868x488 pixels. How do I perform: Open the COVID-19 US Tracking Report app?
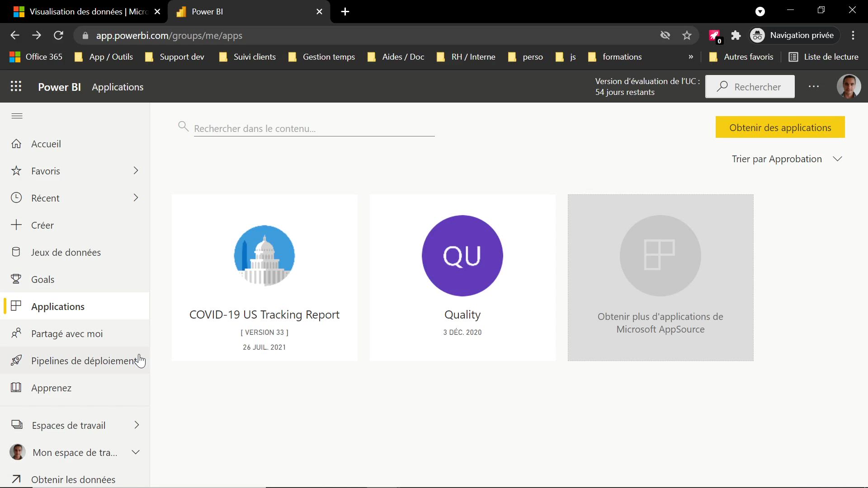pos(264,277)
